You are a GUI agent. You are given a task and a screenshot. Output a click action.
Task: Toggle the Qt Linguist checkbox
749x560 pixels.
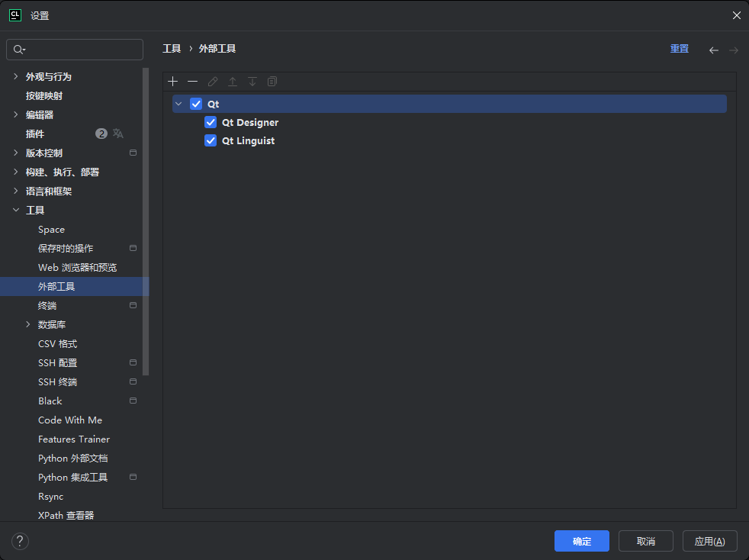tap(211, 140)
